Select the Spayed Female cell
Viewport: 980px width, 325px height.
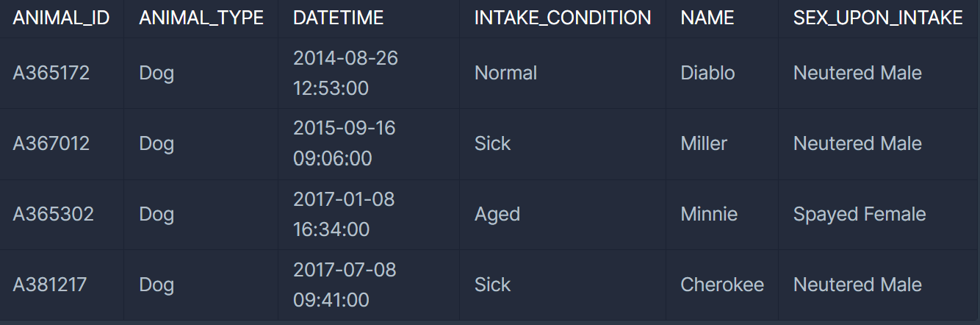(x=879, y=214)
